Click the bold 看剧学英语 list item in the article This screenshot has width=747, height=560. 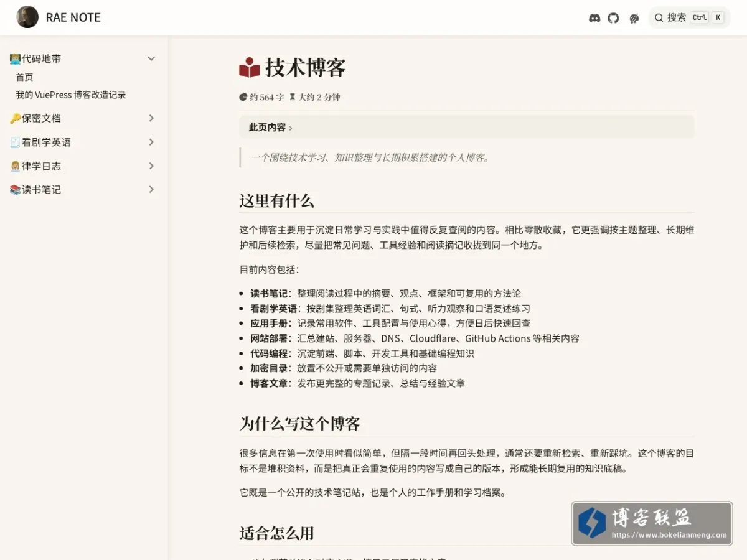tap(274, 308)
